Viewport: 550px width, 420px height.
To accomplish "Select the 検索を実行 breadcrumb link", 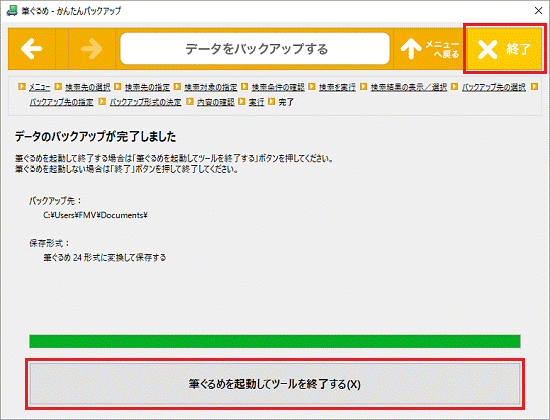I will (337, 87).
